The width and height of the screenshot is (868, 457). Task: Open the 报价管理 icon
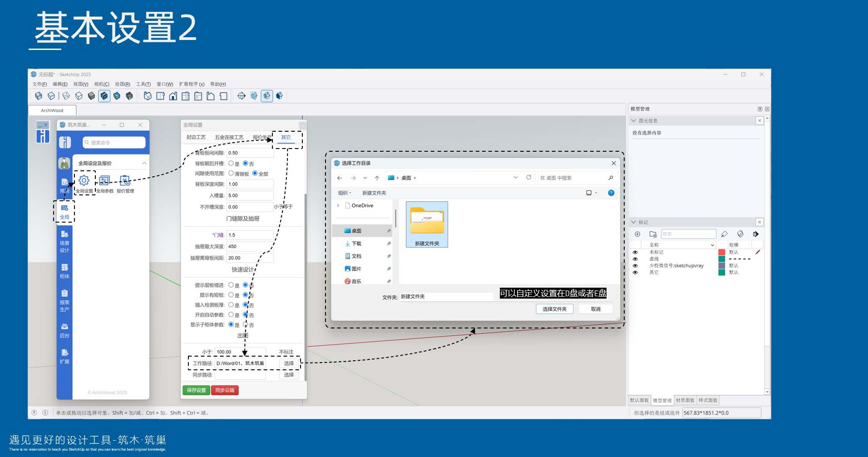(x=125, y=181)
